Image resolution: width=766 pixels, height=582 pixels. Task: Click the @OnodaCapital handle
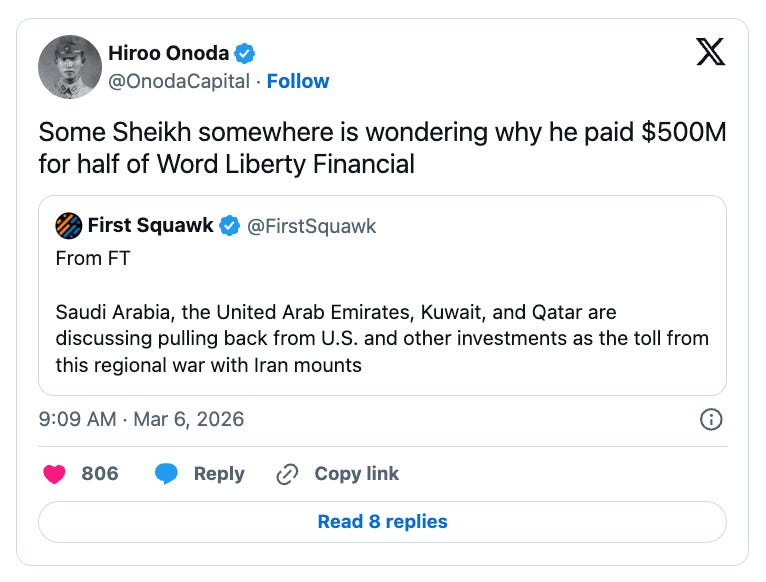pos(179,81)
